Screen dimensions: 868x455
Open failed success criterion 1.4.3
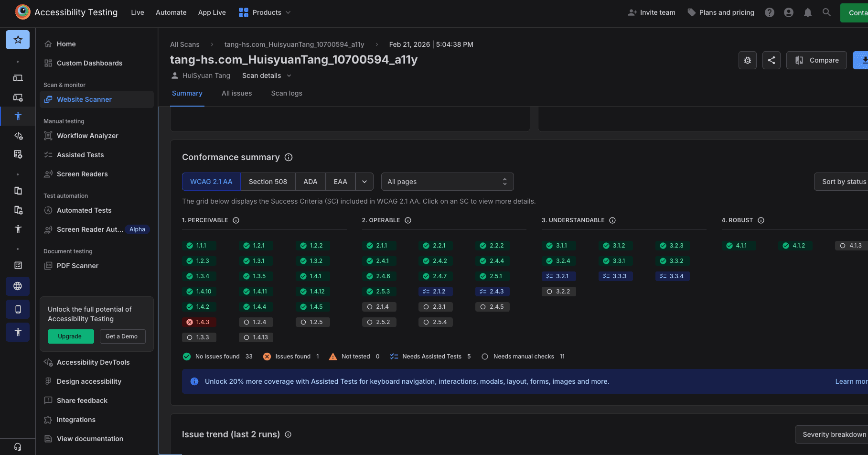[x=199, y=322]
